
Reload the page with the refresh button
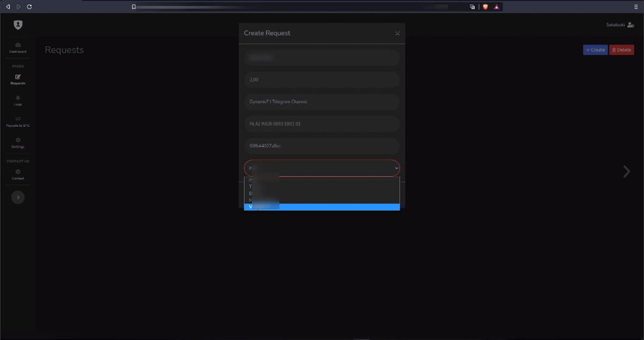tap(29, 7)
